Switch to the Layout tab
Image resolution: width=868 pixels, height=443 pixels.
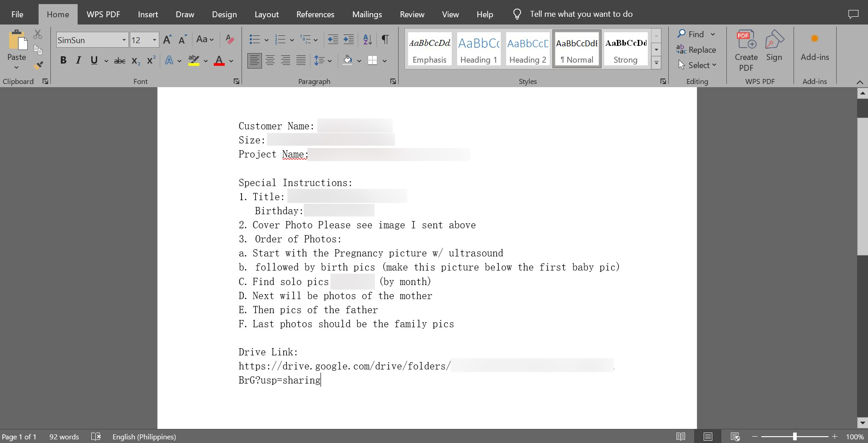(x=266, y=15)
